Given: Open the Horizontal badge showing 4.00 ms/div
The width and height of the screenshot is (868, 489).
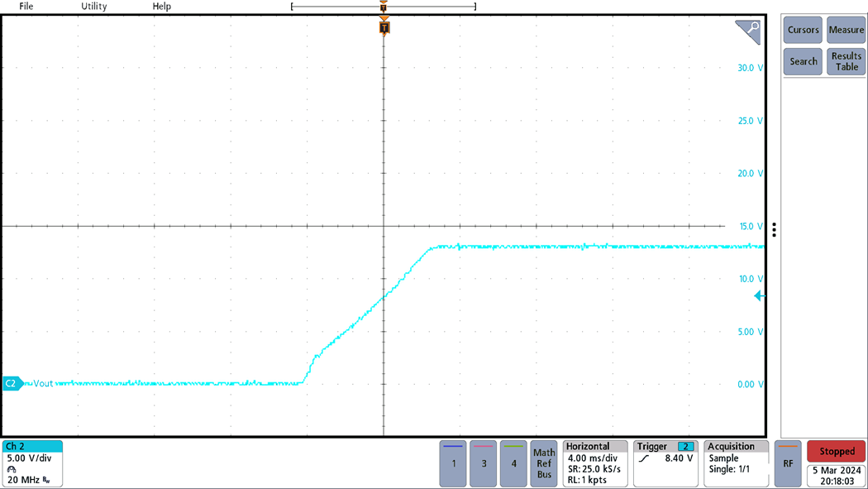Looking at the screenshot, I should click(x=594, y=463).
